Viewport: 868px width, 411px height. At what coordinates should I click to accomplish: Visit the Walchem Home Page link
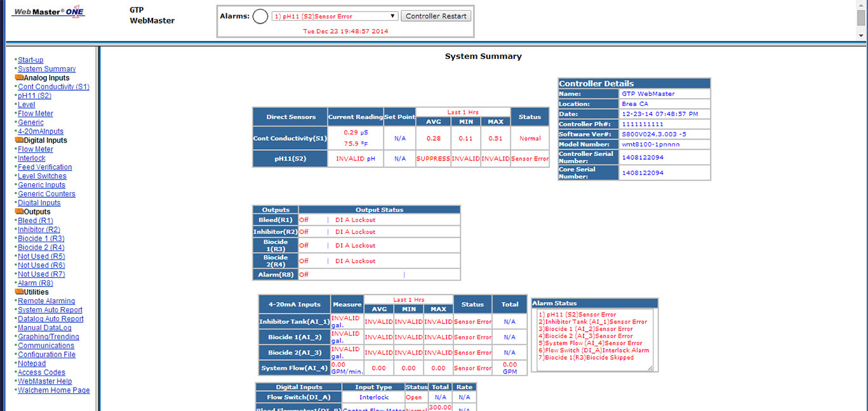[x=53, y=391]
